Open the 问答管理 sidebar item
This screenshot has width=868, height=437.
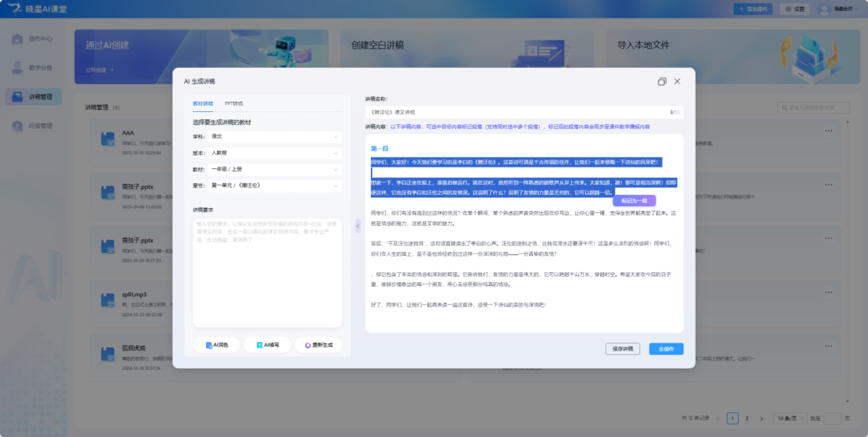pos(33,126)
